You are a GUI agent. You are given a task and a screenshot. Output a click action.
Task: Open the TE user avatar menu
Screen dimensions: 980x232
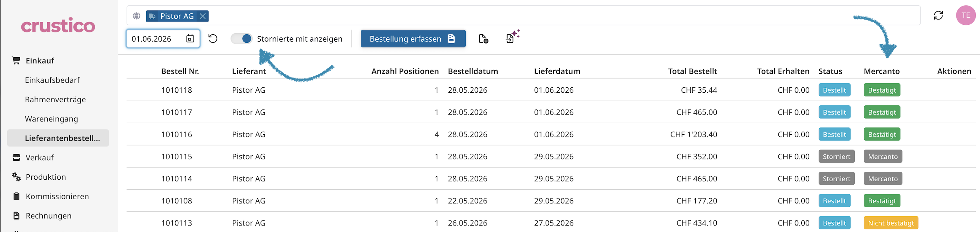point(966,15)
